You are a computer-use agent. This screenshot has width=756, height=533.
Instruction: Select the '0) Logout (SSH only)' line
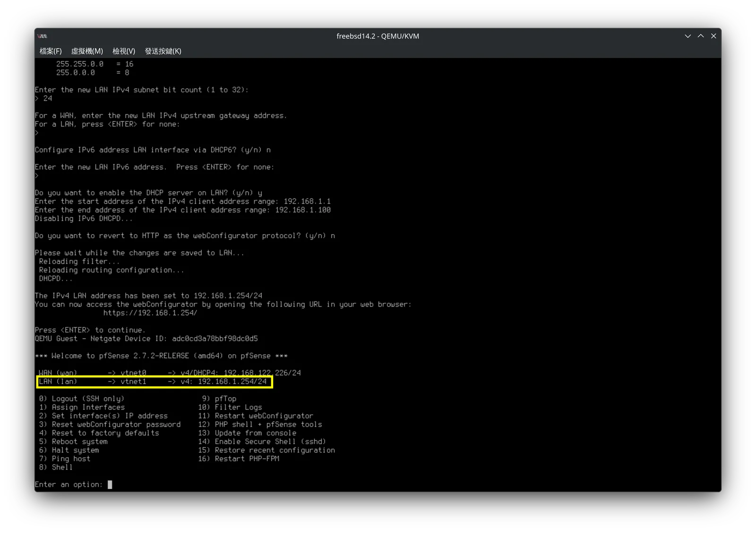[x=82, y=398]
